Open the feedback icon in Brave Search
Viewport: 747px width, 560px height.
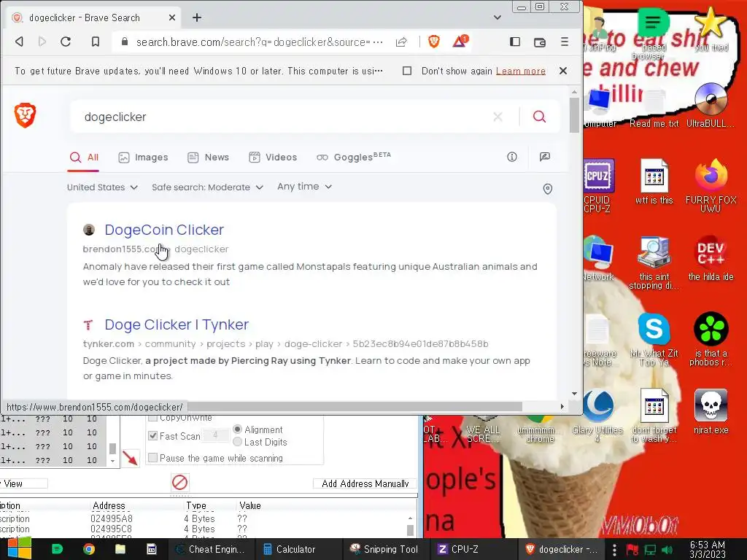tap(545, 157)
